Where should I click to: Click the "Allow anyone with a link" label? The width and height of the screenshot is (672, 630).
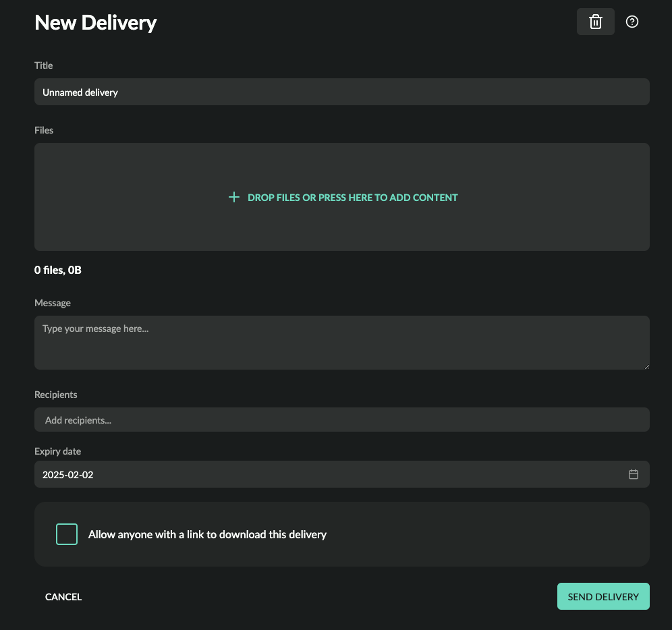(207, 534)
